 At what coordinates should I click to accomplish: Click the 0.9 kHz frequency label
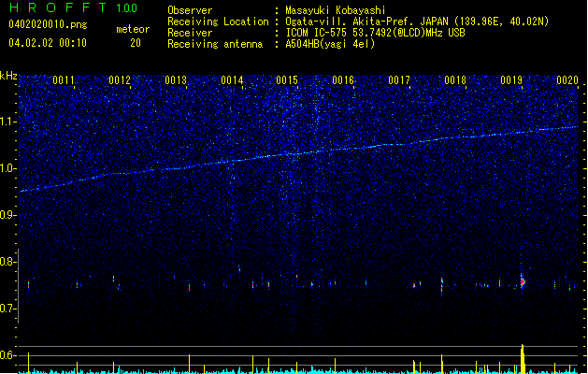pyautogui.click(x=8, y=215)
